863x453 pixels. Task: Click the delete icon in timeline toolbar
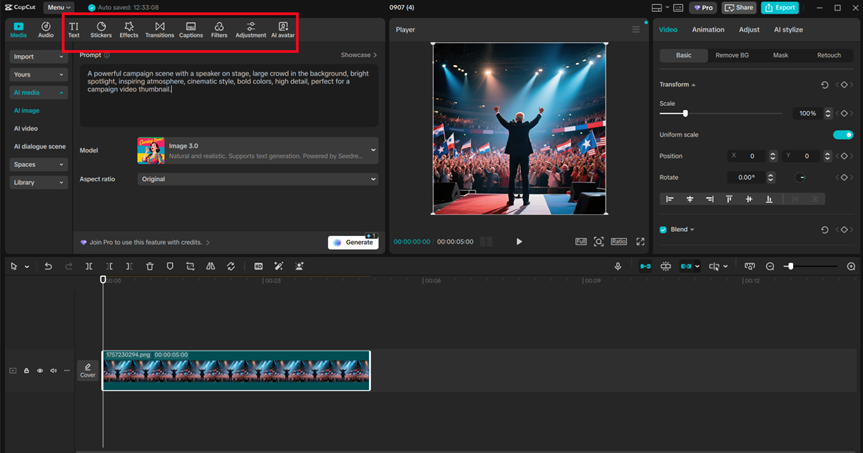point(150,267)
